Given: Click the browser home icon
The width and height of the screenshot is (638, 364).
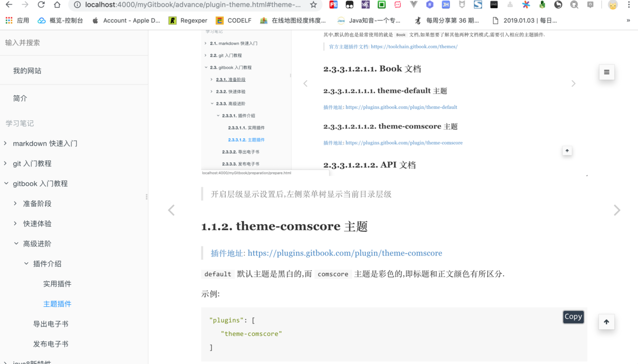Looking at the screenshot, I should click(57, 6).
